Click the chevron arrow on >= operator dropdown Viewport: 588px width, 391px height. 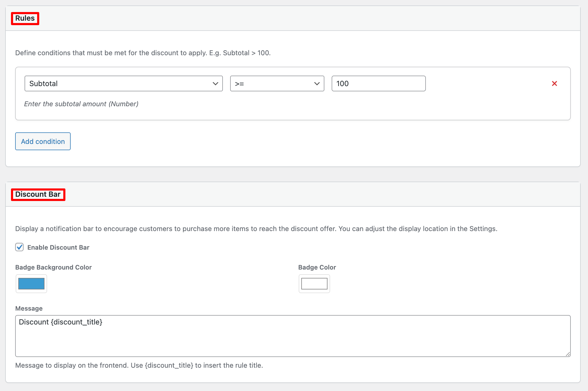coord(317,84)
